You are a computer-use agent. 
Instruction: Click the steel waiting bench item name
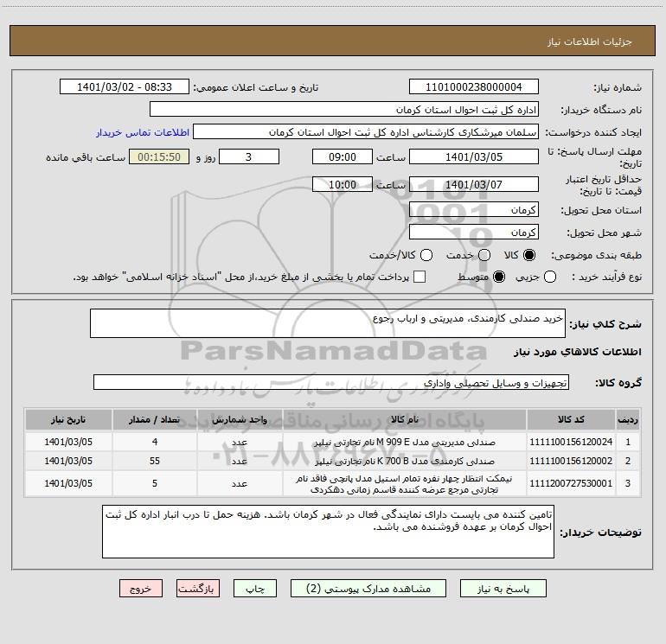click(405, 484)
